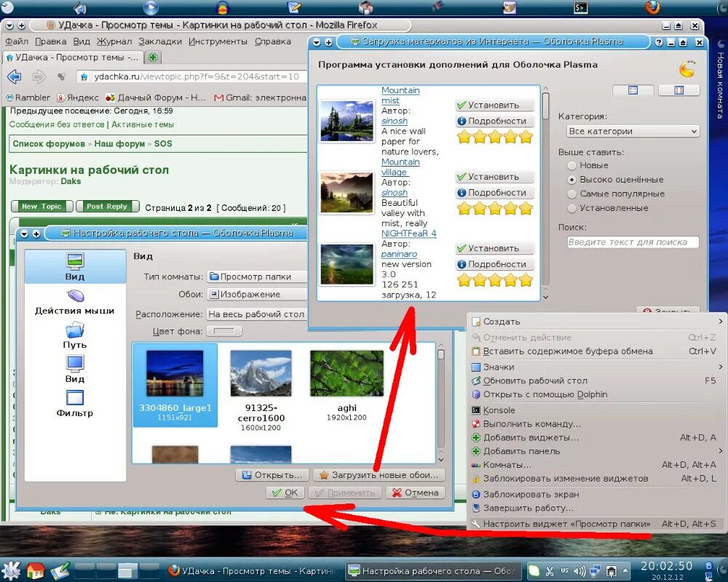Expand the Добавить панель submenu
The width and height of the screenshot is (728, 582).
click(x=597, y=451)
